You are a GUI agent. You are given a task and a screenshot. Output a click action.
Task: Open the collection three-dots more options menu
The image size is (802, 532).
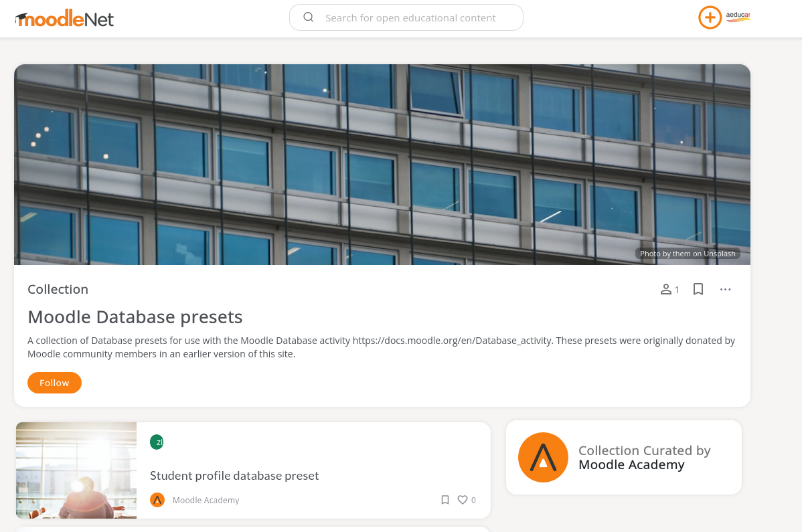click(725, 289)
